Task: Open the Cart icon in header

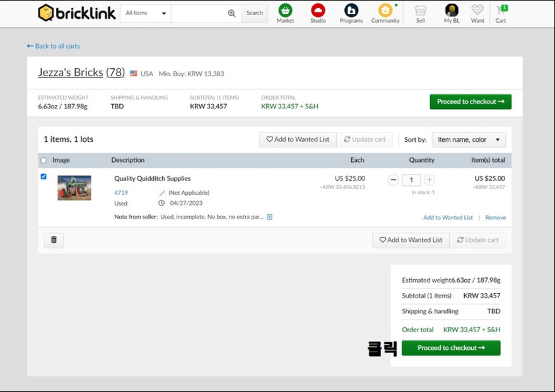Action: [x=501, y=13]
